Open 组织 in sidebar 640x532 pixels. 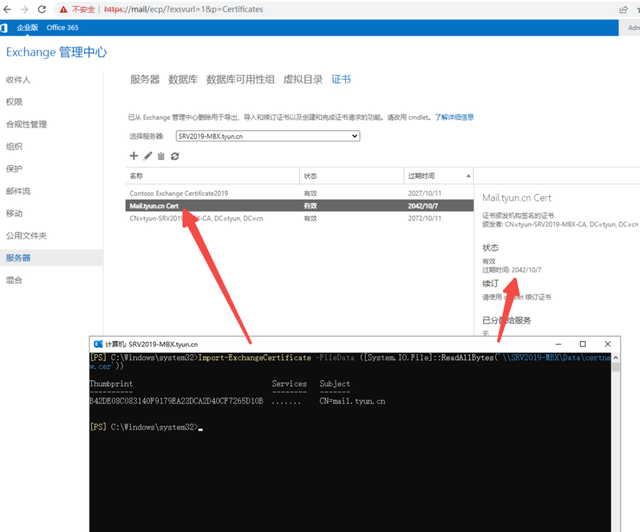14,146
